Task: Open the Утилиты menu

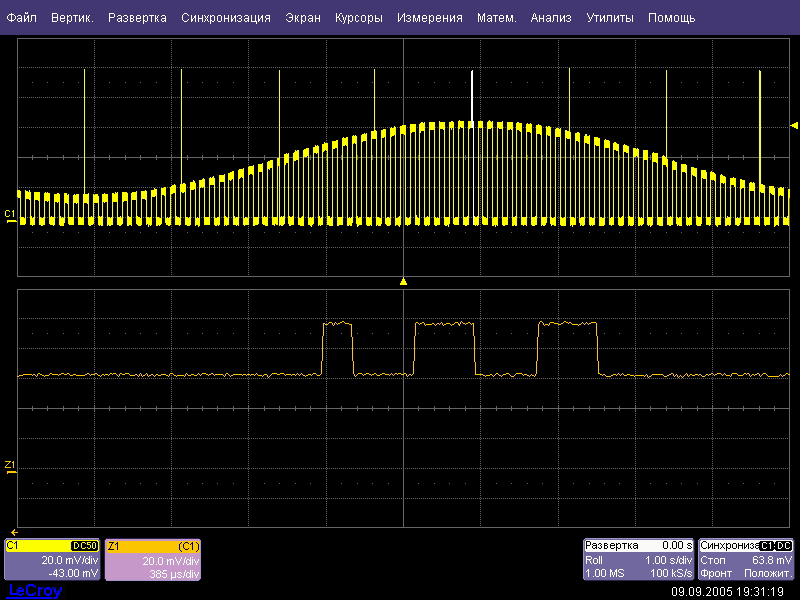Action: tap(609, 18)
